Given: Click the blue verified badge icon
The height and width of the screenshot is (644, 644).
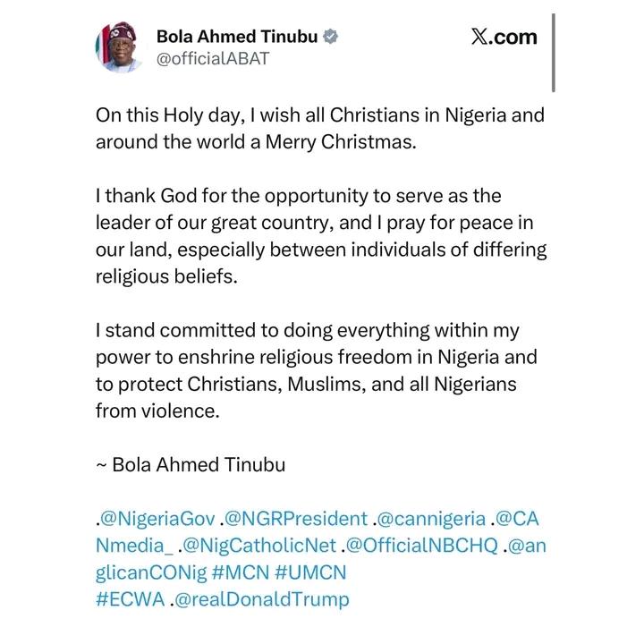Looking at the screenshot, I should click(x=331, y=37).
